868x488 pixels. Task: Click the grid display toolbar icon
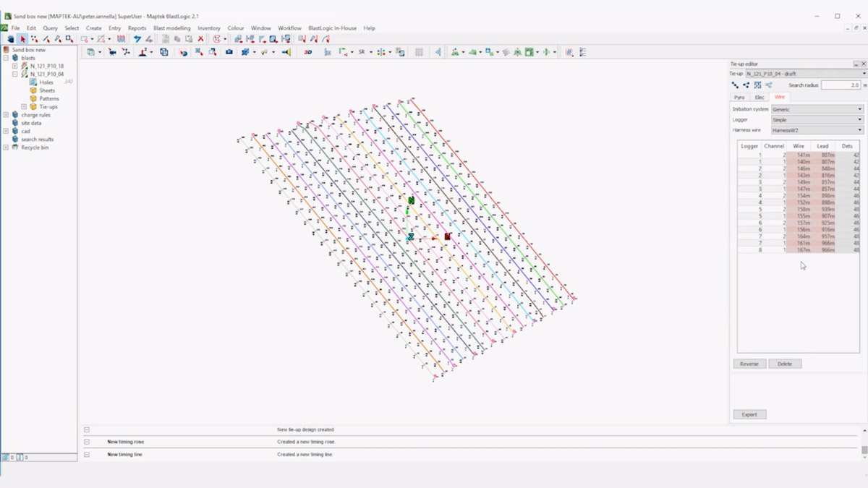point(419,52)
